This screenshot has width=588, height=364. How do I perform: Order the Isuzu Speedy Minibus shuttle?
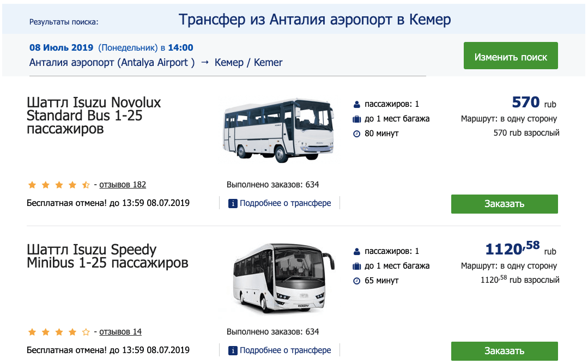(504, 351)
